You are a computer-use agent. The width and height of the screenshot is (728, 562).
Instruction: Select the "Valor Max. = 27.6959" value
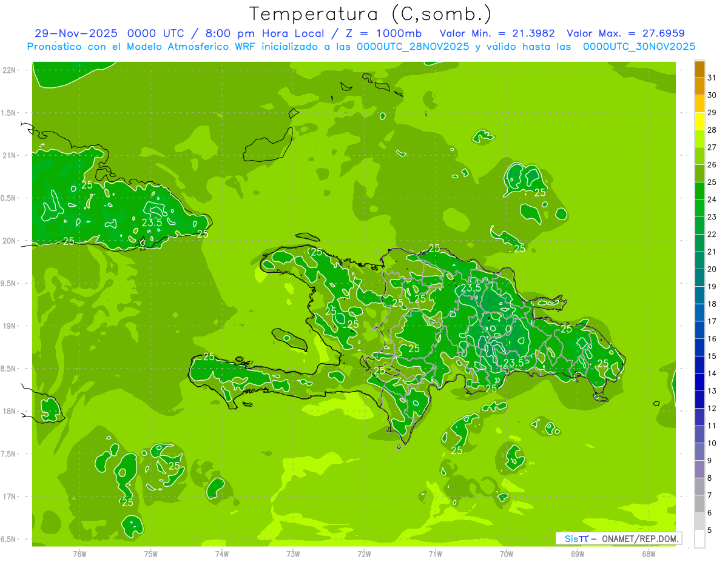[x=625, y=33]
